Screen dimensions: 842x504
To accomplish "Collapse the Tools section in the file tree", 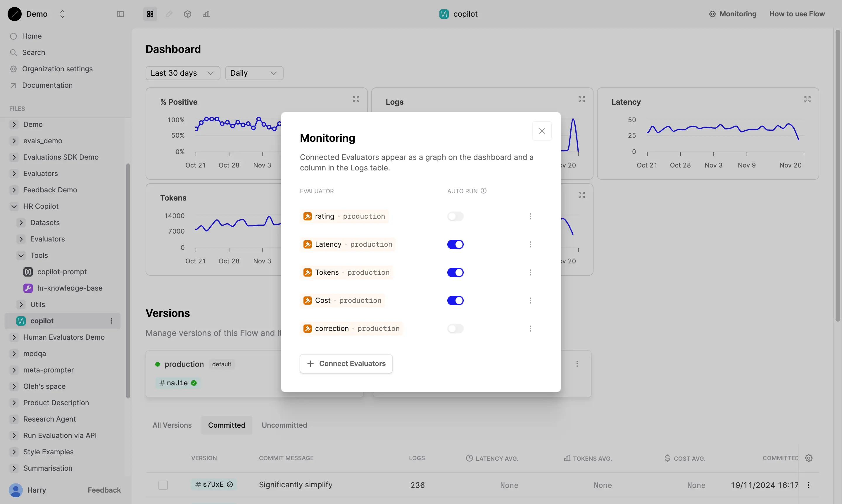I will [x=21, y=255].
